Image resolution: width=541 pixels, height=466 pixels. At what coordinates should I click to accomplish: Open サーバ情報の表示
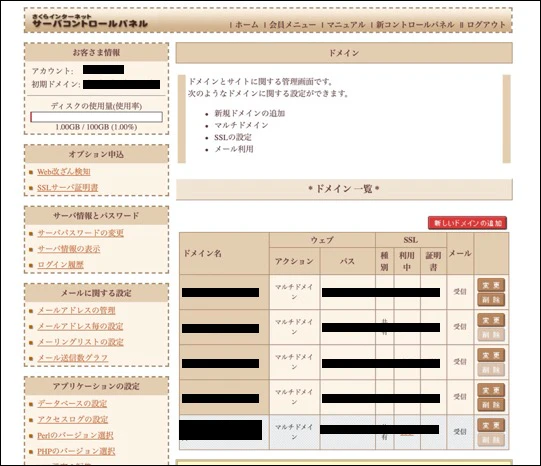(x=69, y=249)
